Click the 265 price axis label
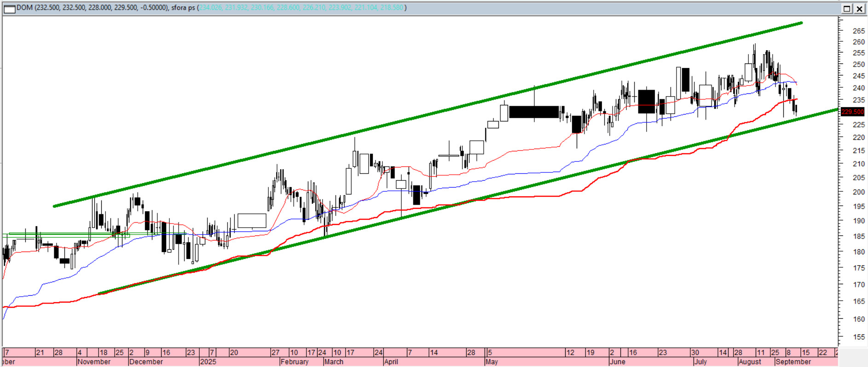 tap(858, 31)
